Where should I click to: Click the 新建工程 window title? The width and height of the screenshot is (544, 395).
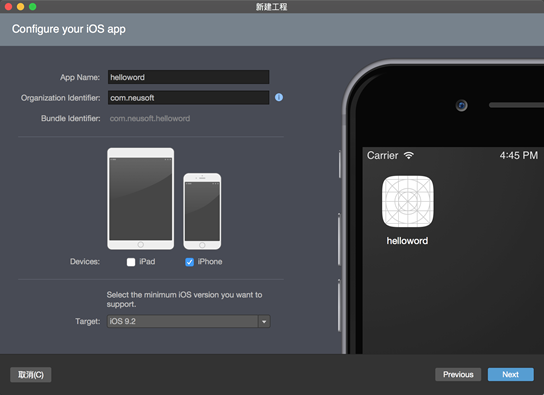272,7
